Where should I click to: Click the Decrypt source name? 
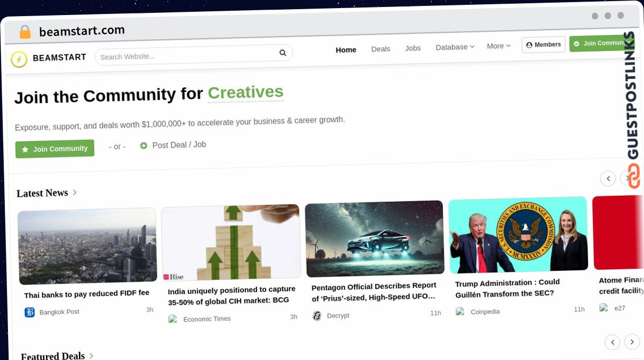pos(338,315)
